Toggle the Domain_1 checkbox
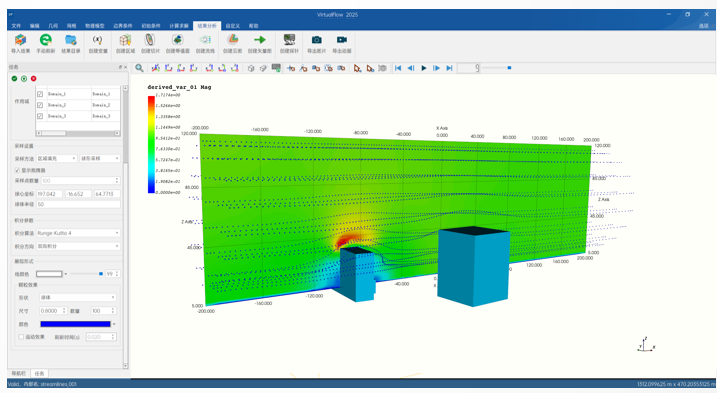The height and width of the screenshot is (393, 717). (x=40, y=94)
